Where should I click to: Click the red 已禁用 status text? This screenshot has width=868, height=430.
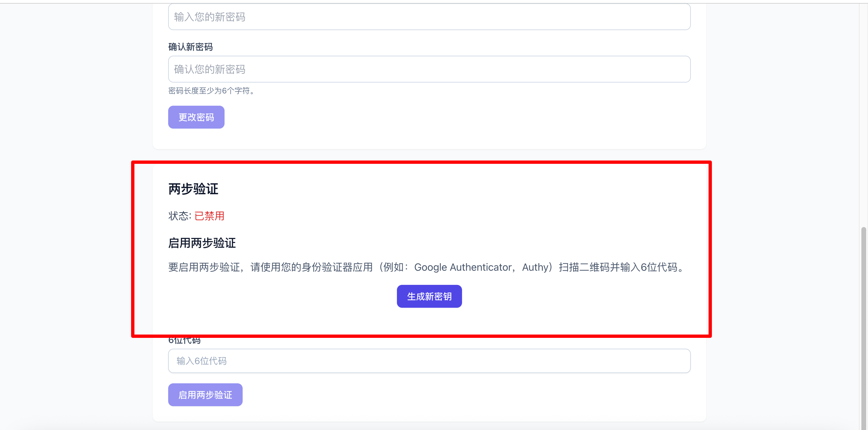pyautogui.click(x=209, y=216)
